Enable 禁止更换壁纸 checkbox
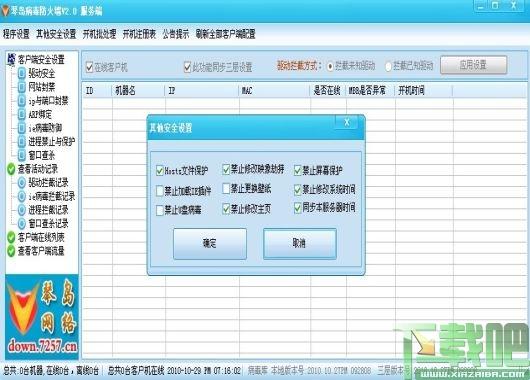 tap(226, 188)
